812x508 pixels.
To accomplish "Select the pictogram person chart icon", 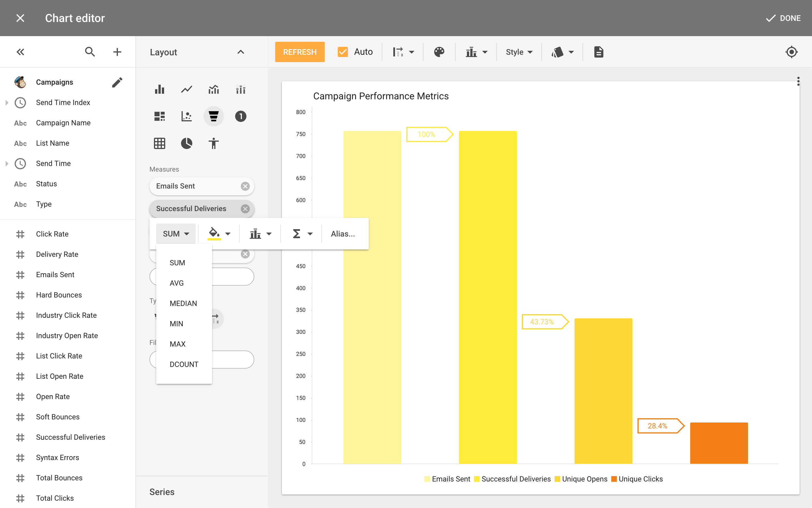I will tap(213, 143).
